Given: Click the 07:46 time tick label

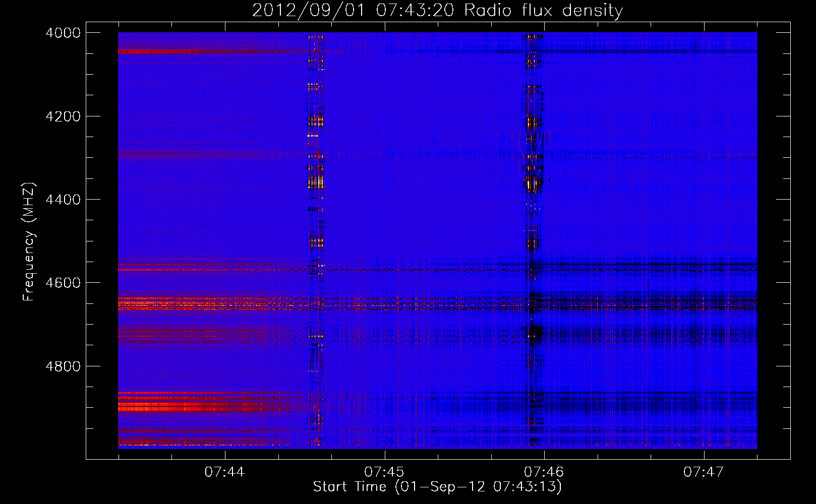Looking at the screenshot, I should coord(544,472).
